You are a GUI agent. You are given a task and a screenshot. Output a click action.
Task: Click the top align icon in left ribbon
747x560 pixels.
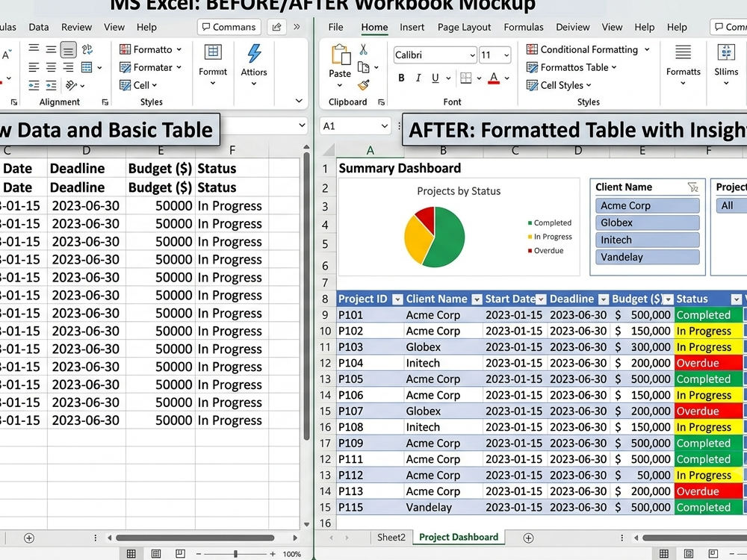click(x=34, y=49)
